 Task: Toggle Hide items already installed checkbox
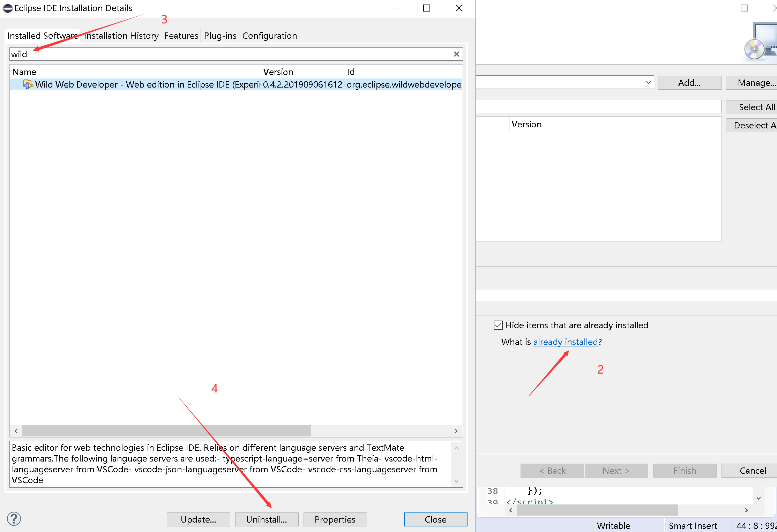(x=498, y=325)
